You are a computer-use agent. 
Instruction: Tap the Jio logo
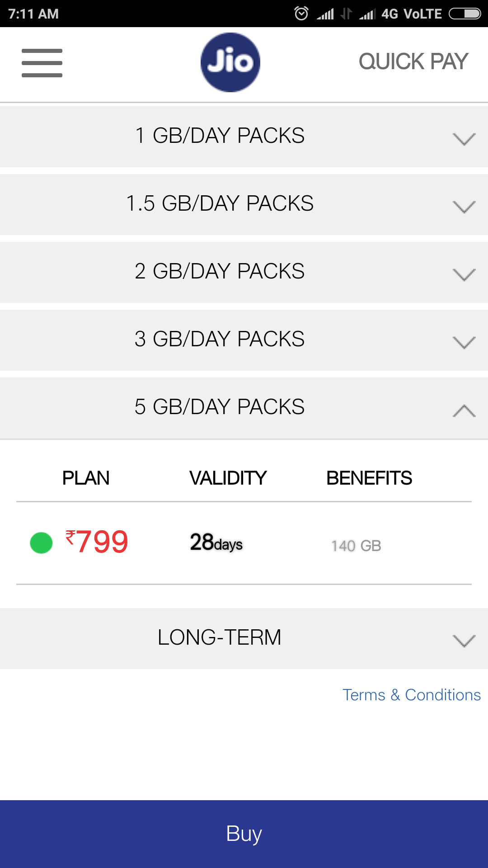[230, 62]
